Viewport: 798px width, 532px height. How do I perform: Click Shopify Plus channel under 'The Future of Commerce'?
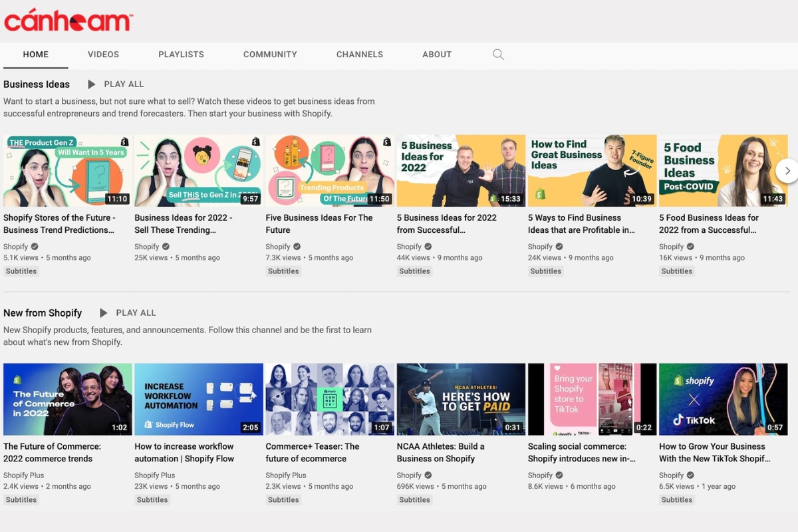24,475
